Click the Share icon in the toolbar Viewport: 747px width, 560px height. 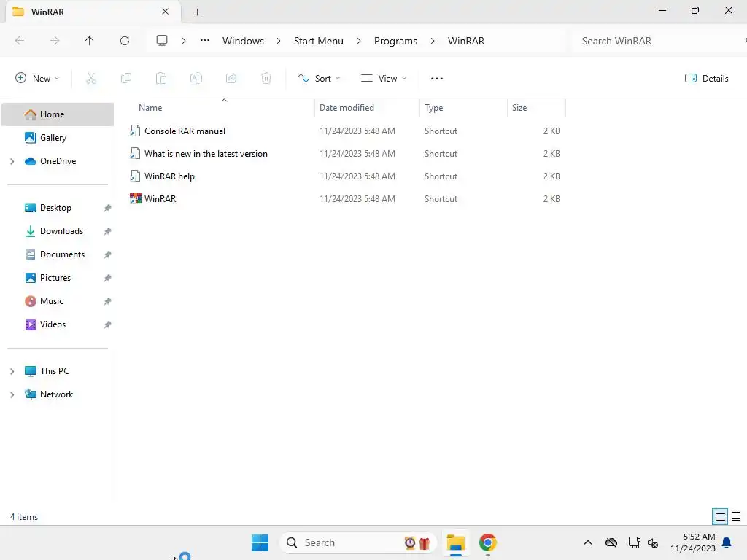pos(231,79)
